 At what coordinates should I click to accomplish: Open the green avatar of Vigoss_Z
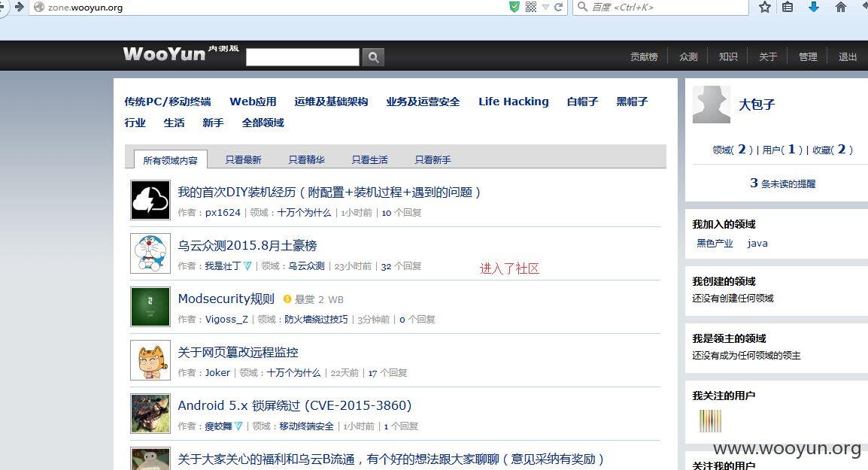click(x=150, y=307)
